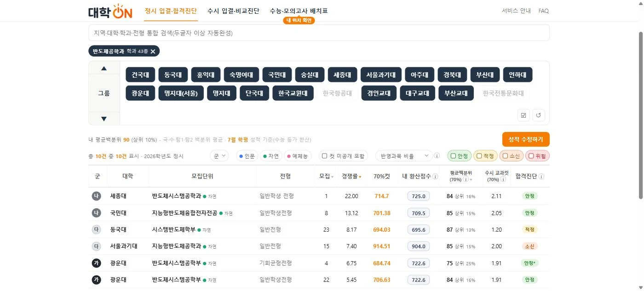Click info icon under 수시 교과컷 header

pos(503,180)
